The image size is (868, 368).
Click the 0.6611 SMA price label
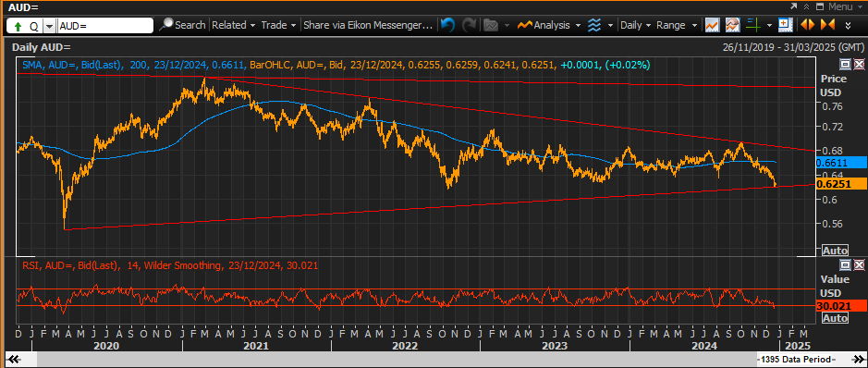tap(841, 163)
